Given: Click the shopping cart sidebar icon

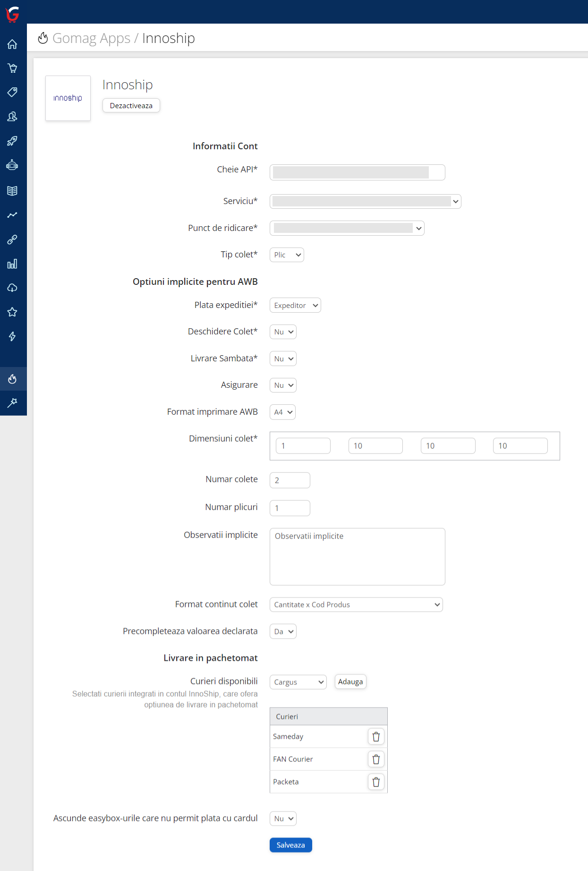Looking at the screenshot, I should (x=13, y=68).
